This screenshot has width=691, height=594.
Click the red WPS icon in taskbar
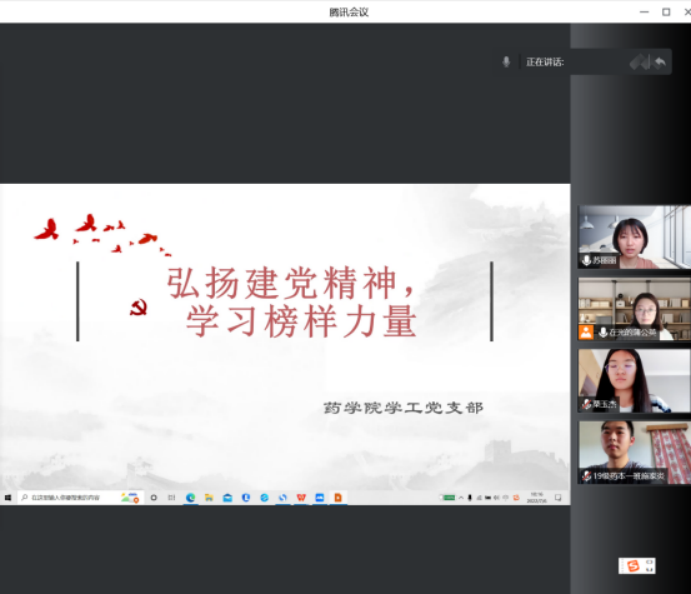(301, 497)
